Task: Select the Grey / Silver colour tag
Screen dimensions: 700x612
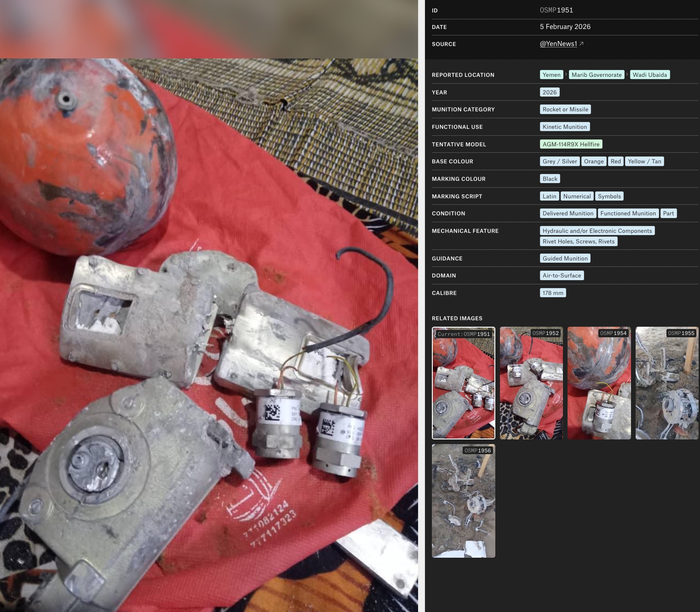Action: (559, 162)
